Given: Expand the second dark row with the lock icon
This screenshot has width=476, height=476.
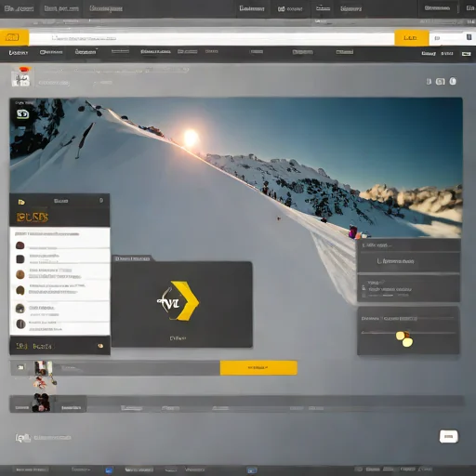Looking at the screenshot, I should coord(408,288).
